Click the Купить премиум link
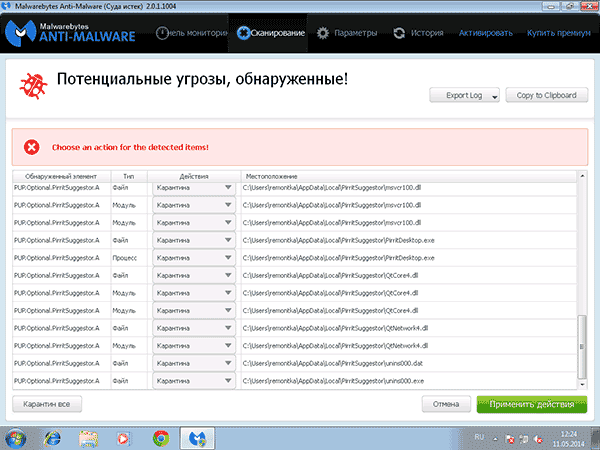600x450 pixels. [559, 33]
